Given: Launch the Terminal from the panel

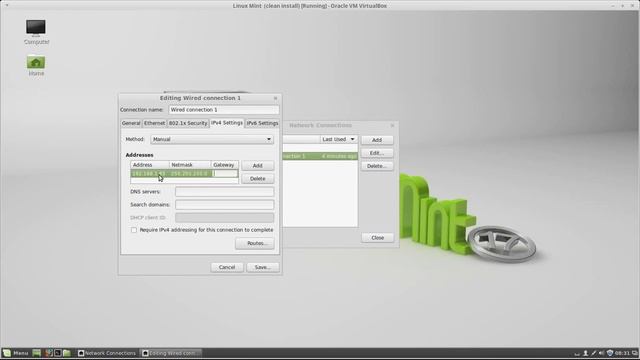Looking at the screenshot, I should pyautogui.click(x=58, y=353).
